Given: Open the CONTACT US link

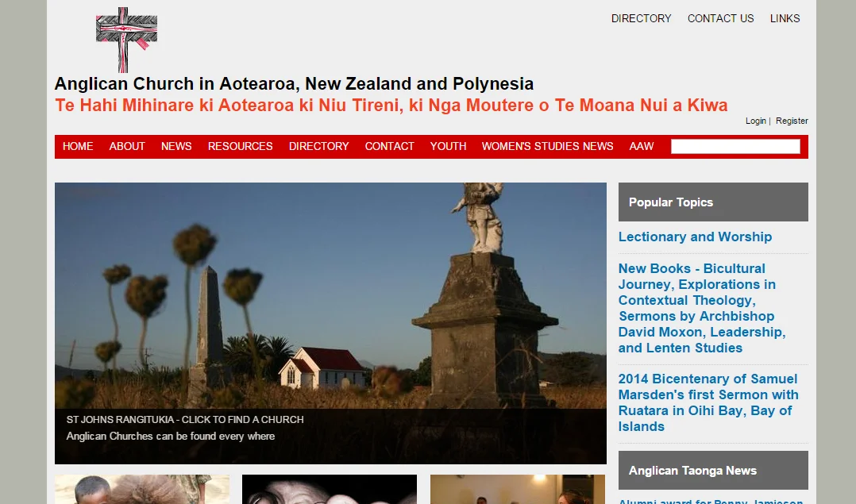Looking at the screenshot, I should tap(721, 18).
